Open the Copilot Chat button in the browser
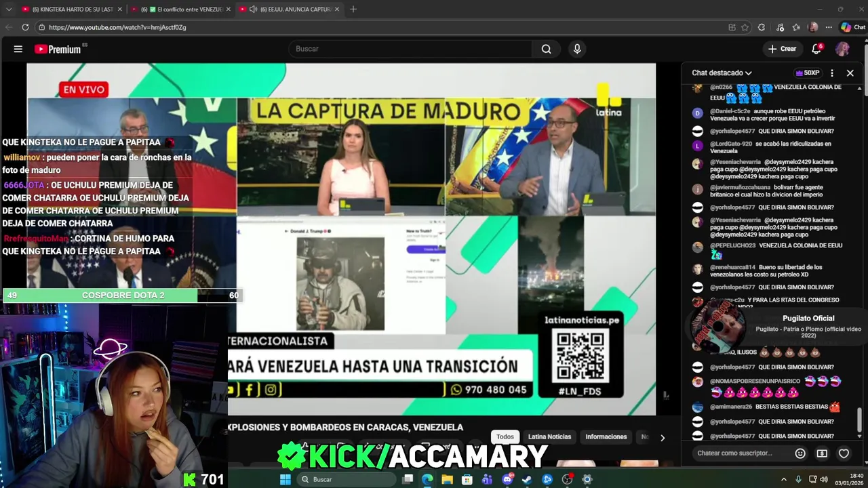This screenshot has height=488, width=868. point(853,27)
